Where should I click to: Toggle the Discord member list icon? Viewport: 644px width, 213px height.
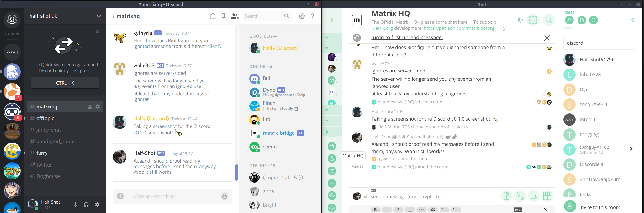point(235,16)
